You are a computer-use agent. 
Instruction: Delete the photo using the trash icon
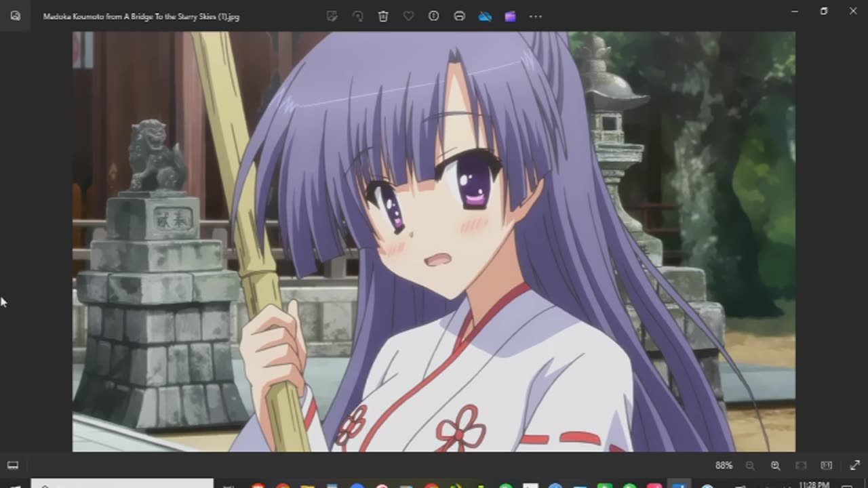point(383,16)
